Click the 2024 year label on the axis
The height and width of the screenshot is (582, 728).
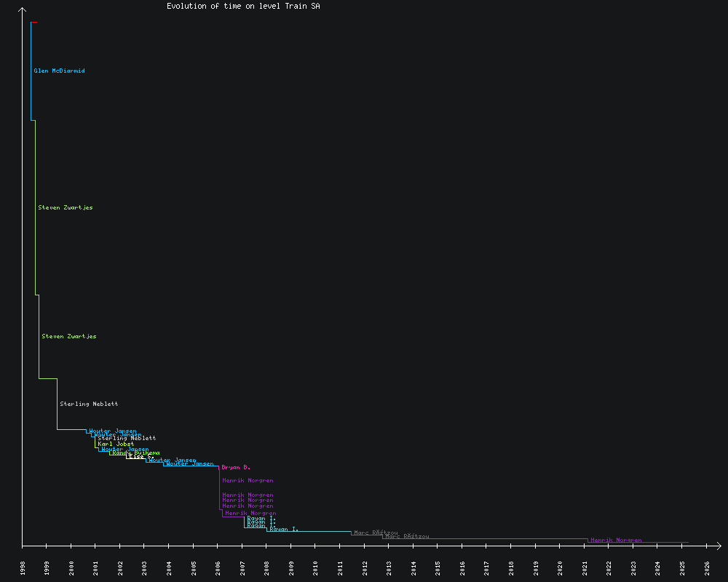[x=659, y=567]
